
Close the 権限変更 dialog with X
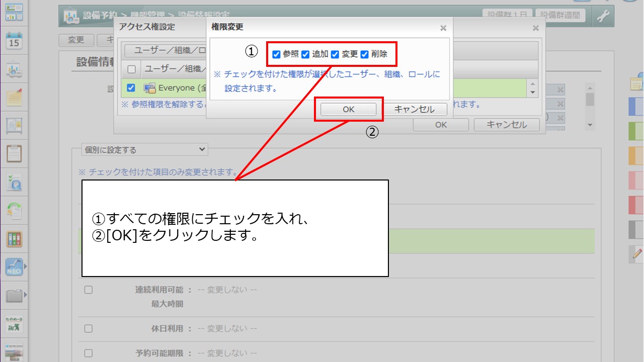pyautogui.click(x=443, y=28)
